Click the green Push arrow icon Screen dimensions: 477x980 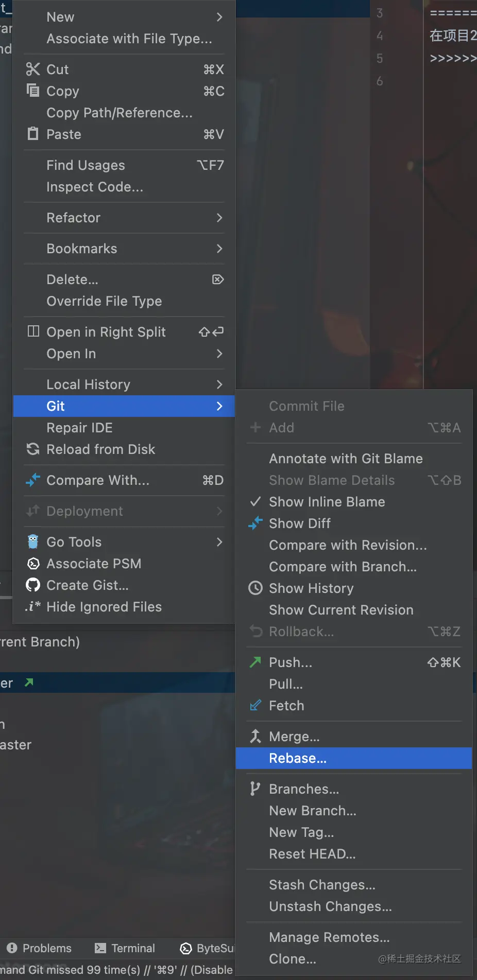[x=255, y=662]
